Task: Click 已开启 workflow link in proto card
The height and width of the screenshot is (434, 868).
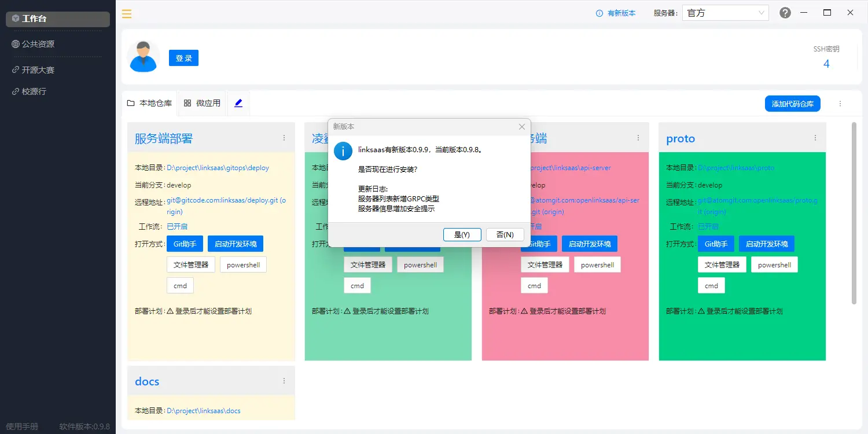Action: click(708, 226)
